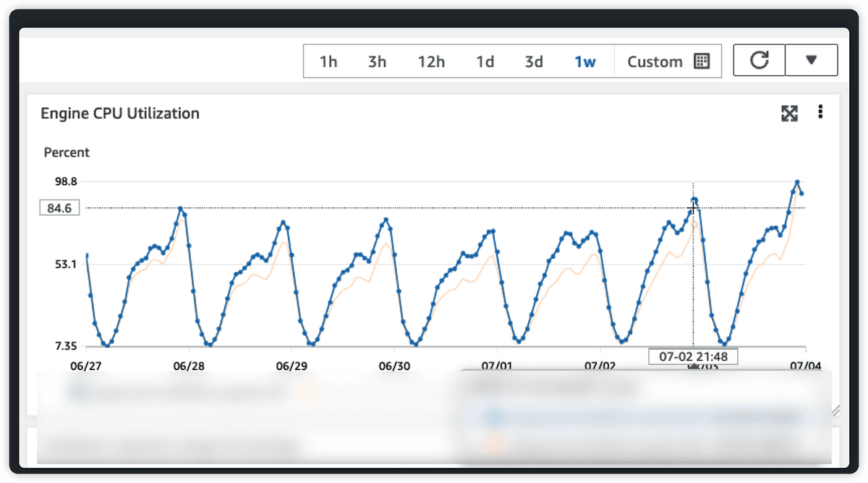Click the highlighted data point at 07-02 21:48
Viewport: 868px width, 483px height.
tap(694, 200)
